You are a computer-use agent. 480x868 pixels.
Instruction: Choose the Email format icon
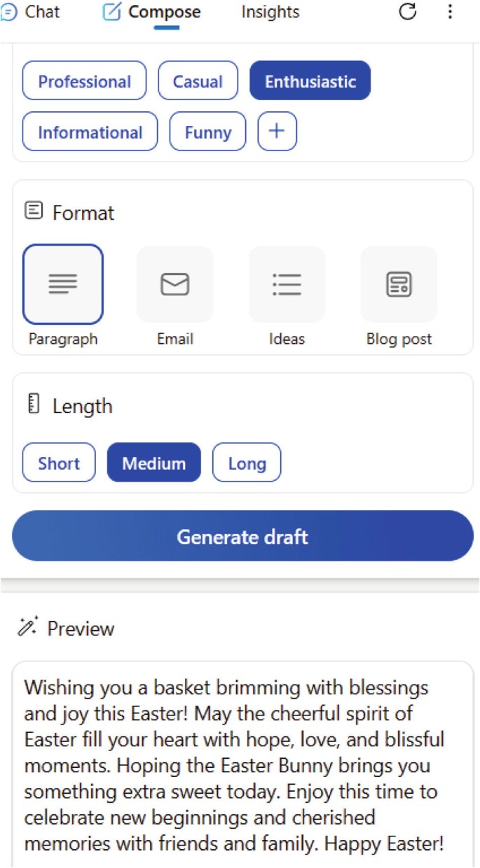tap(174, 284)
